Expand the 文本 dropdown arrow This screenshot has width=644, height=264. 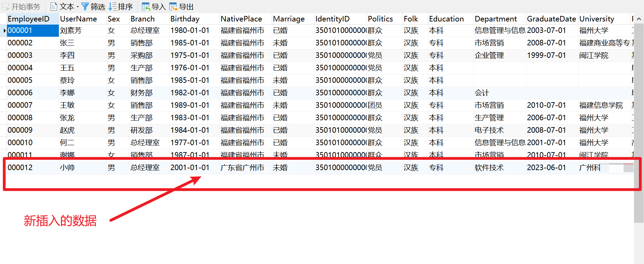click(78, 7)
